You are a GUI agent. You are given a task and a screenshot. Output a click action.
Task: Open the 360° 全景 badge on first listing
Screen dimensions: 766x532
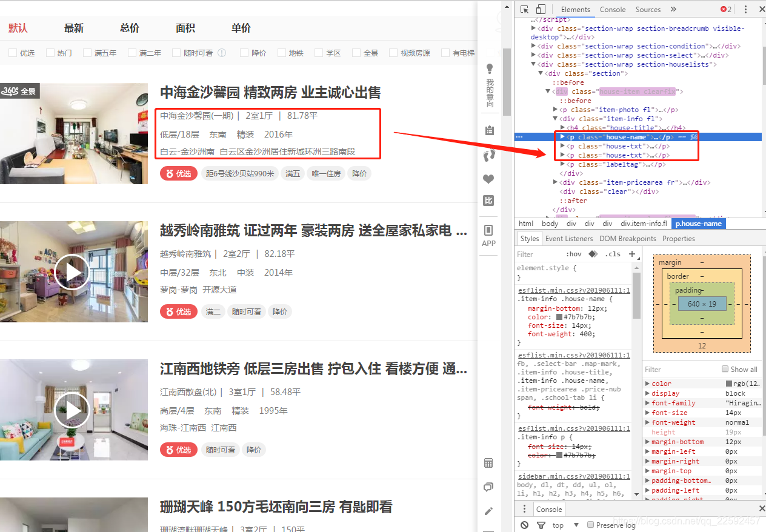19,91
